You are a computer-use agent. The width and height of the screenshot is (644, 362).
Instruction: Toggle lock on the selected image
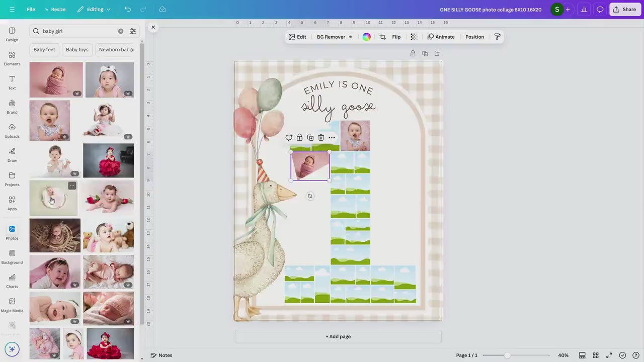[299, 138]
